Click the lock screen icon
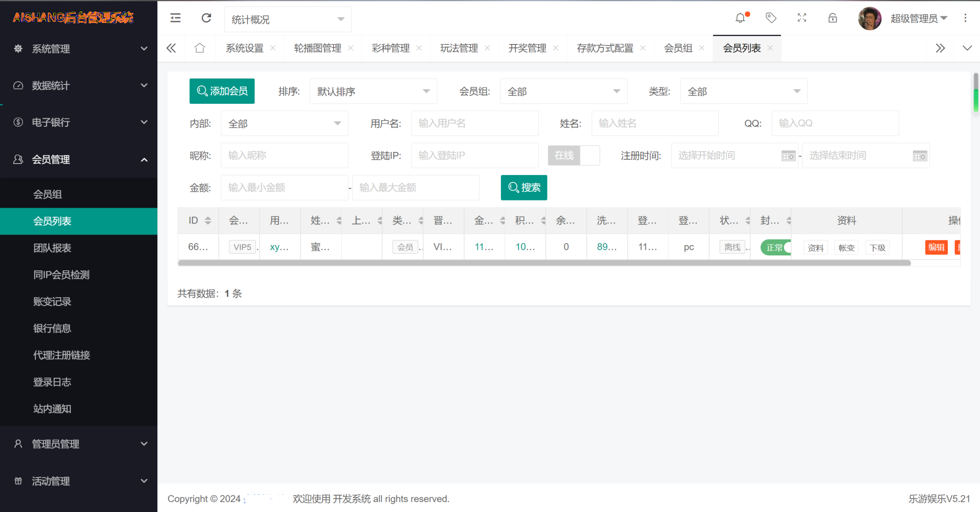The width and height of the screenshot is (980, 512). tap(833, 18)
